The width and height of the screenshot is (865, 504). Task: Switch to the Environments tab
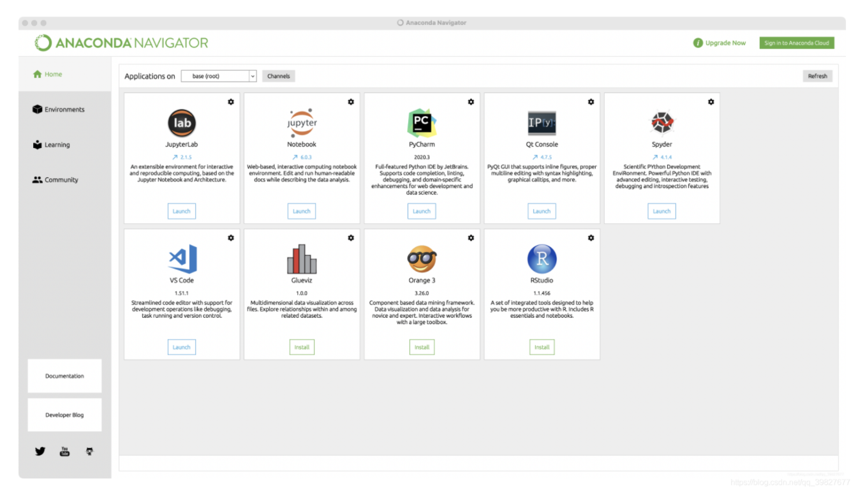pos(59,110)
